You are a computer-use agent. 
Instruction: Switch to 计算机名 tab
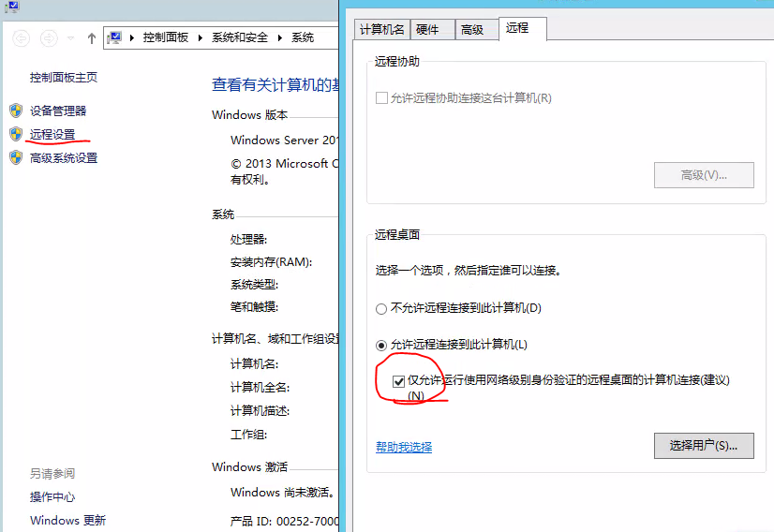tap(382, 30)
